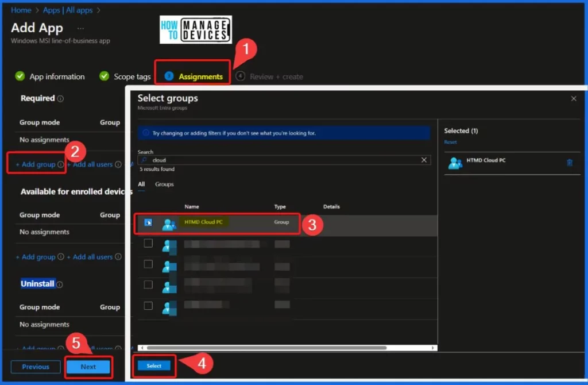Check the fourth result row checkbox
This screenshot has width=588, height=385.
point(148,284)
